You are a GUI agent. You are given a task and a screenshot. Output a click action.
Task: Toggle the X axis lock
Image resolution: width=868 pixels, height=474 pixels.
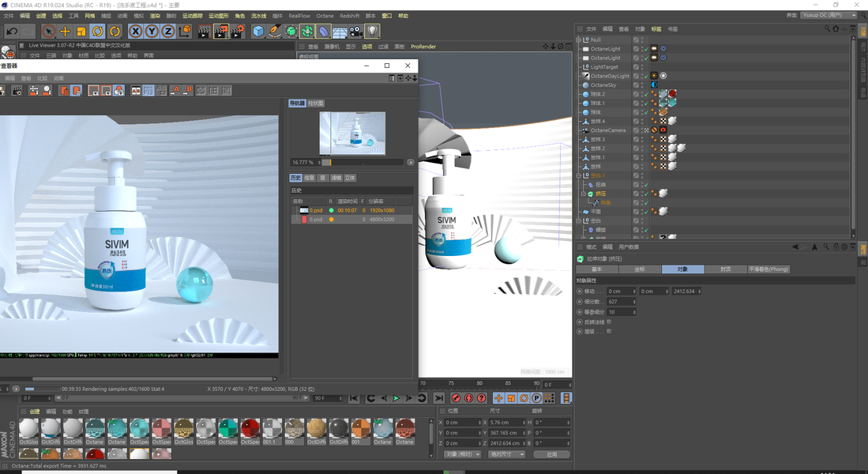pyautogui.click(x=135, y=32)
